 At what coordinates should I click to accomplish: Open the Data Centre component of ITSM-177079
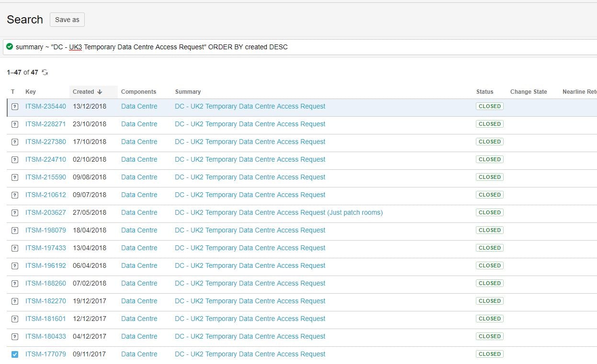tap(139, 354)
